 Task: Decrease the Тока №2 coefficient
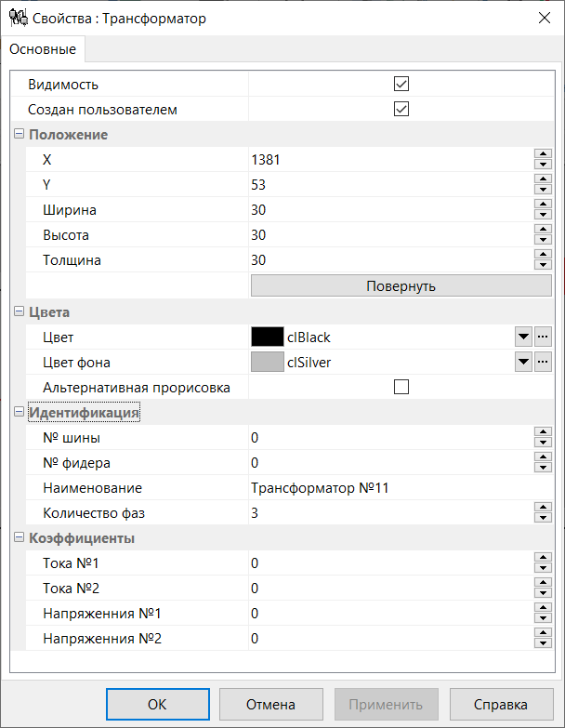544,593
